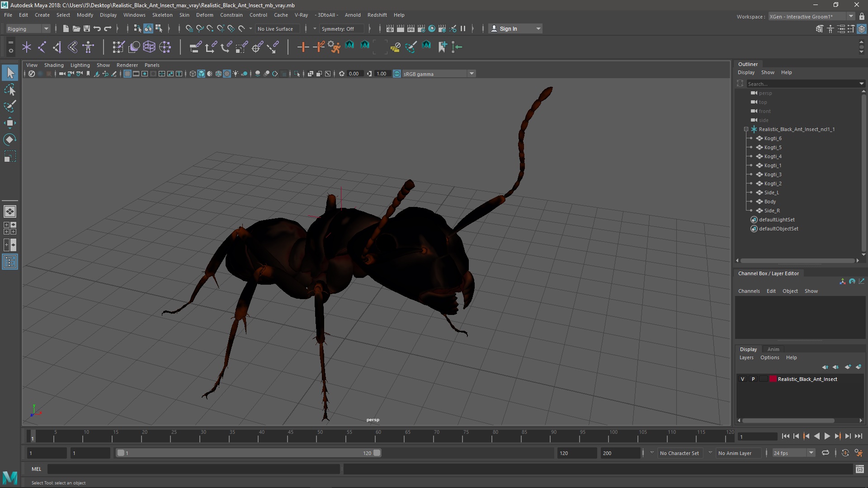This screenshot has width=868, height=488.
Task: Open the 24 fps frame rate dropdown
Action: tap(793, 453)
